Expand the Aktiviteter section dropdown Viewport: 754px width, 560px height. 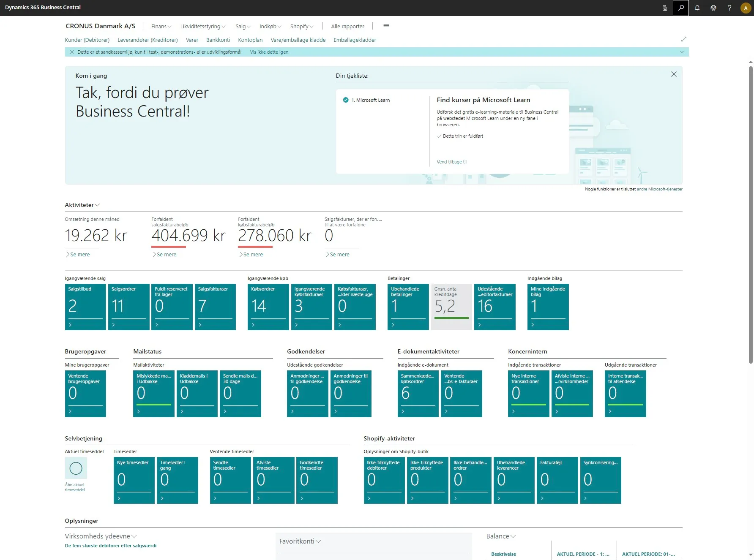coord(82,205)
